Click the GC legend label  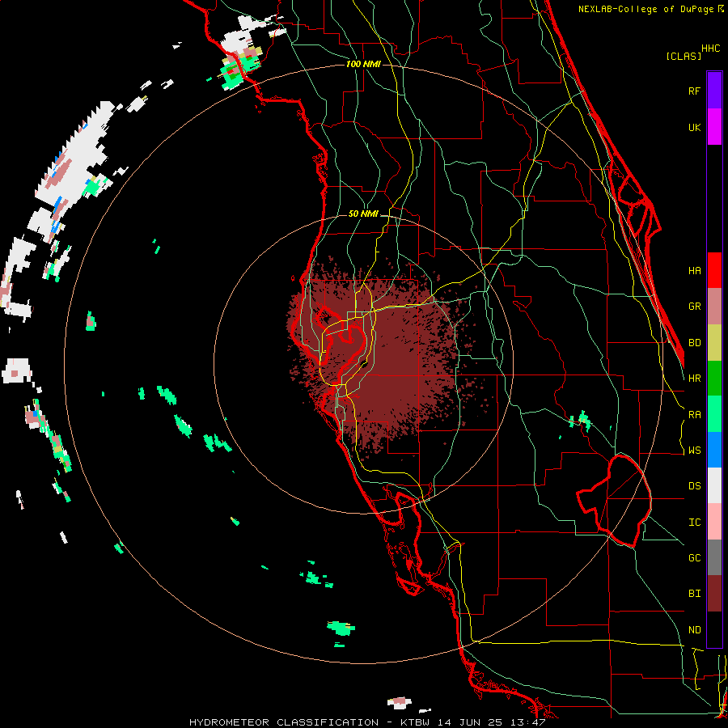pyautogui.click(x=694, y=557)
